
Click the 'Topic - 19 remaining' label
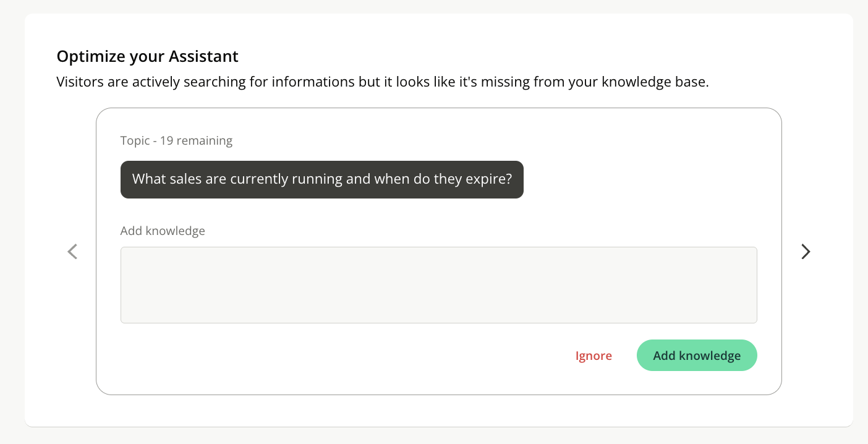[176, 141]
